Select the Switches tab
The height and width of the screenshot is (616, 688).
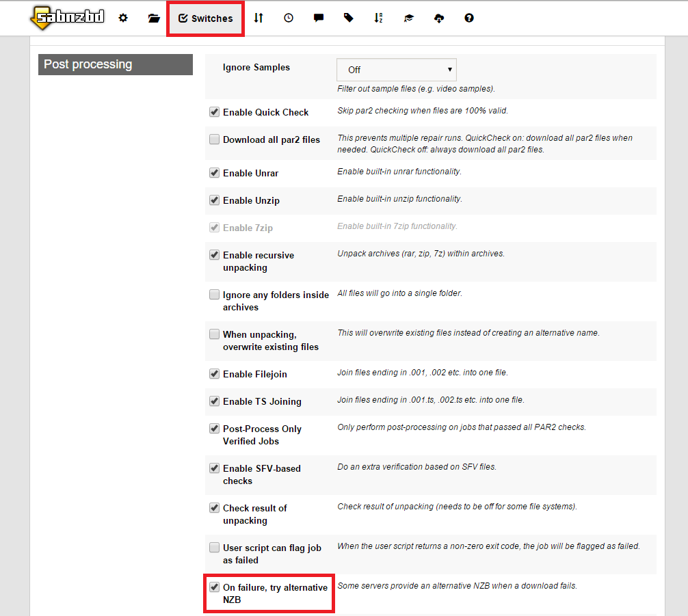(x=205, y=18)
